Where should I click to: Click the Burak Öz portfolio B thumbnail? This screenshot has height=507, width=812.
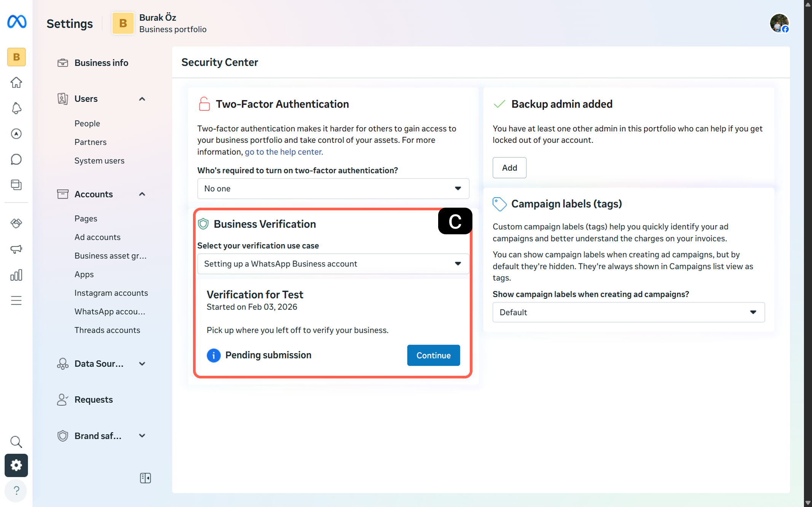point(123,23)
